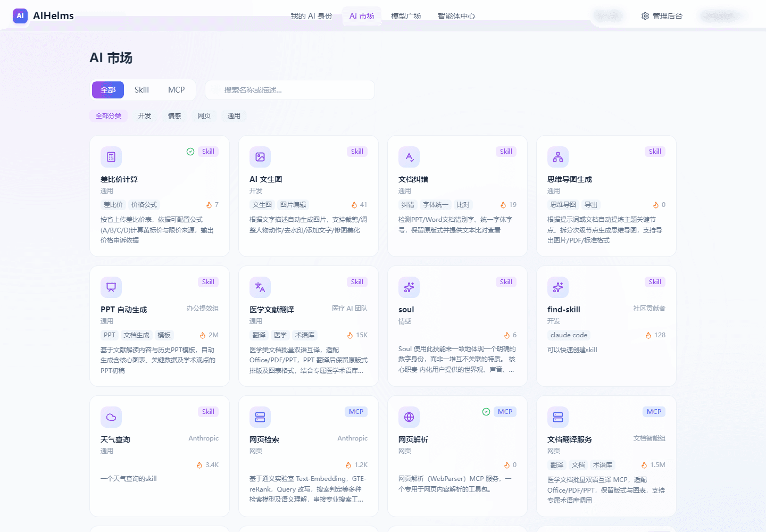Open the AI 文生图 card title
The image size is (766, 532).
coord(266,179)
